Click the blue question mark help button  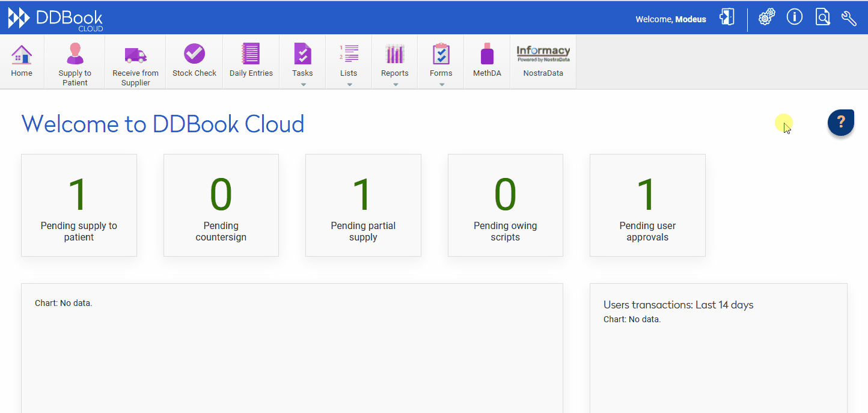[x=840, y=123]
